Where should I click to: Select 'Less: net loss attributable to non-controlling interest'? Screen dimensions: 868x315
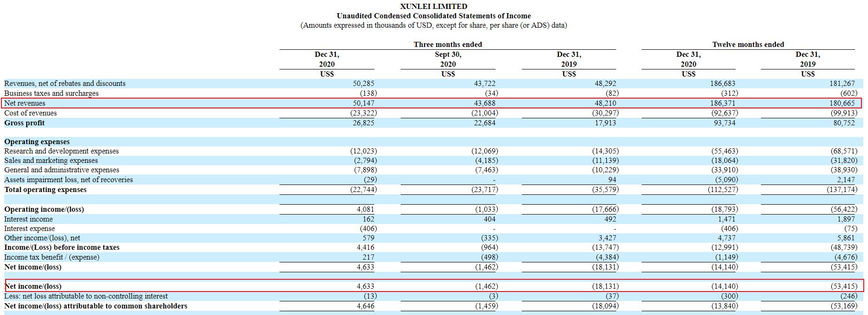coord(86,296)
